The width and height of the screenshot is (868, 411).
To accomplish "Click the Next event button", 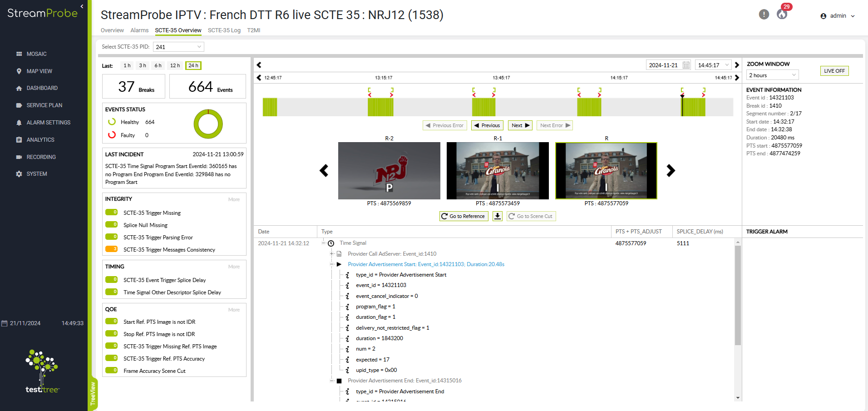I will tap(520, 125).
